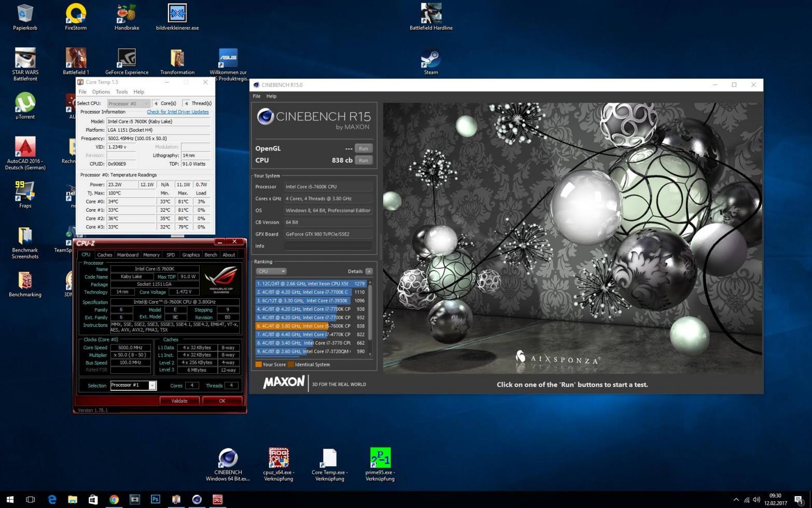Select the Battlefield 1 desktop icon
812x508 pixels.
click(x=76, y=61)
